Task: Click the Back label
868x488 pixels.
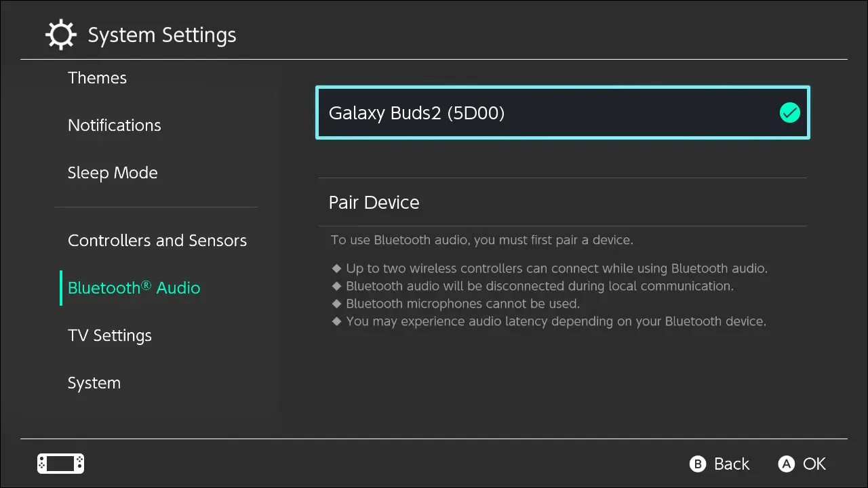Action: click(731, 464)
